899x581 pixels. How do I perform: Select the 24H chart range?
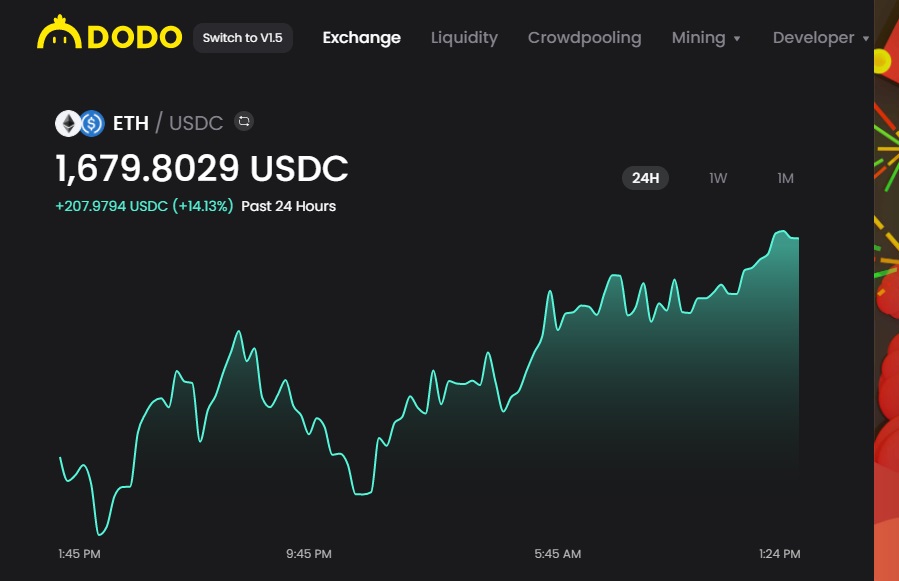[x=646, y=178]
